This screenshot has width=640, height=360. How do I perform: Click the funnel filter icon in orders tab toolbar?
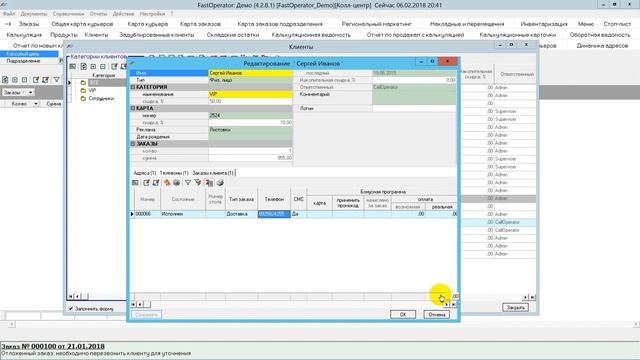(188, 183)
